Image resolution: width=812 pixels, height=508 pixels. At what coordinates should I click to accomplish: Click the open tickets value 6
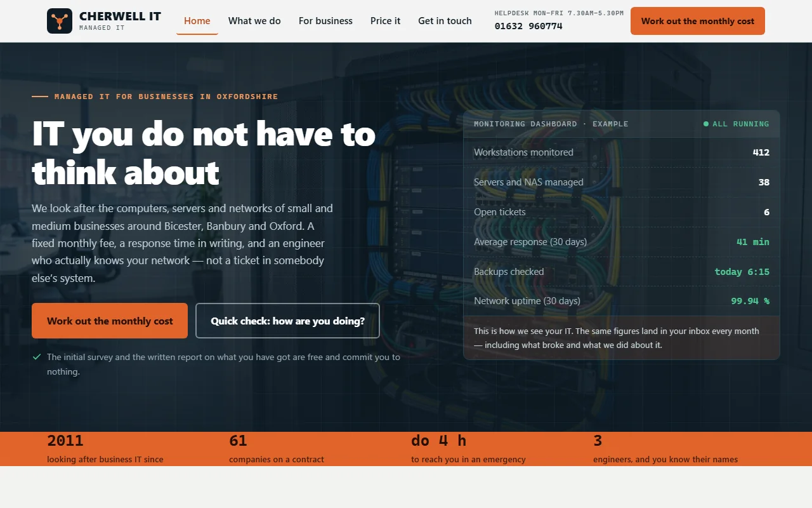[x=766, y=212]
